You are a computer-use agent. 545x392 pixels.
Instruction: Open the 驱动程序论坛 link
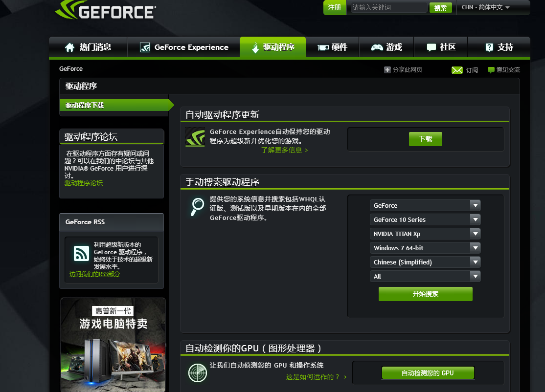tap(84, 183)
